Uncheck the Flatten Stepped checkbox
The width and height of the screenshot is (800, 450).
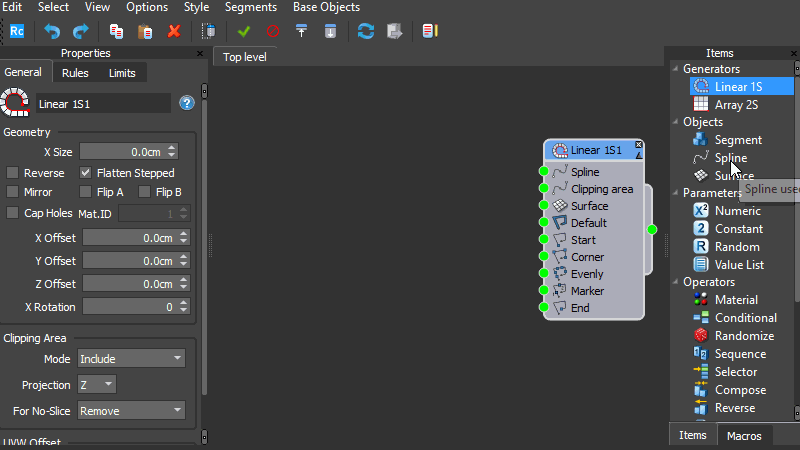(86, 173)
